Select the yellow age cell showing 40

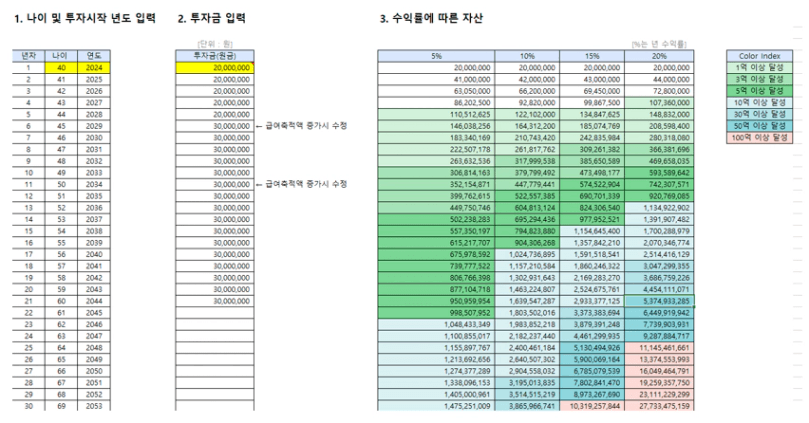[x=61, y=68]
